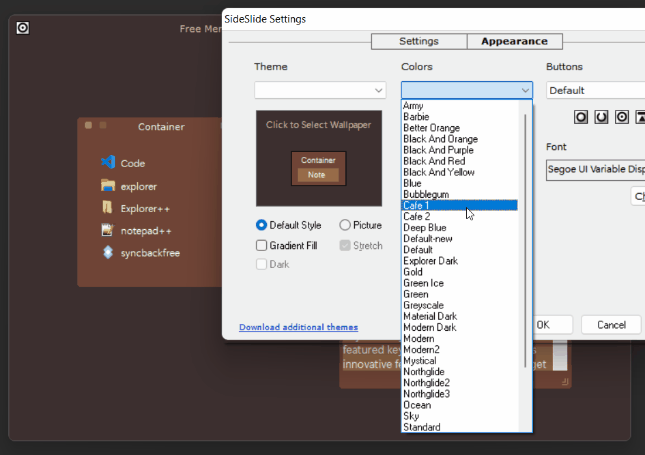Image resolution: width=645 pixels, height=455 pixels.
Task: Launch the notepad++ shortcut icon
Action: [108, 230]
